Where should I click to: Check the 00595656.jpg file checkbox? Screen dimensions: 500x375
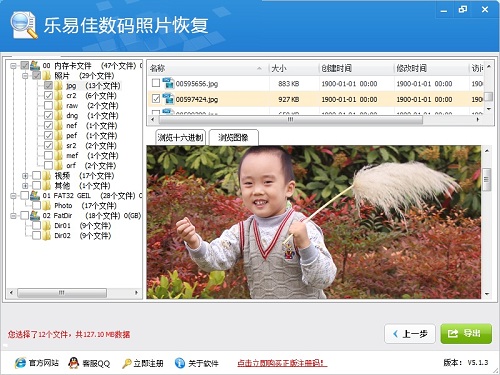[156, 83]
